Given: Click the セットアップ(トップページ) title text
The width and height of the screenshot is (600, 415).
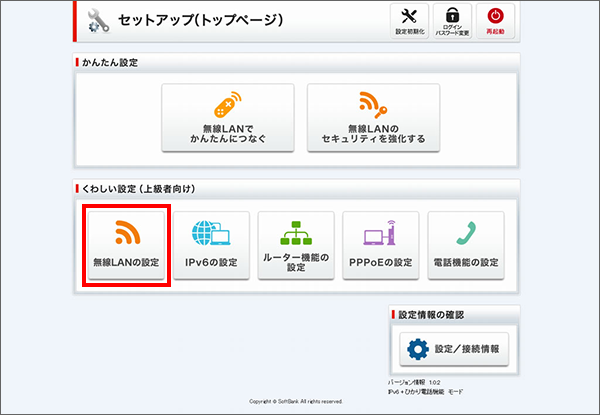Looking at the screenshot, I should tap(201, 20).
